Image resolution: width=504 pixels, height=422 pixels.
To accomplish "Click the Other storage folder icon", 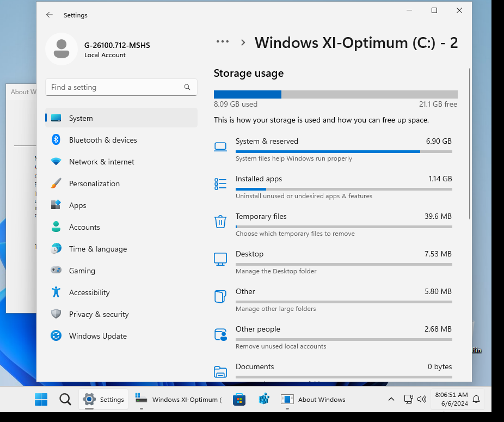I will 220,297.
